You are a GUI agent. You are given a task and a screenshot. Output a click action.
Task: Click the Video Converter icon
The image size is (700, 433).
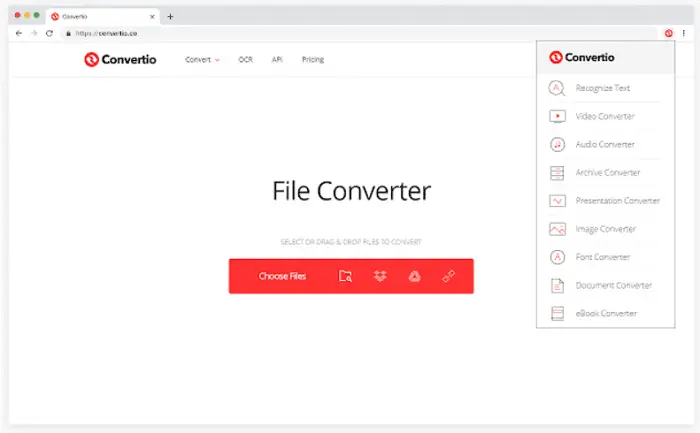pos(557,116)
